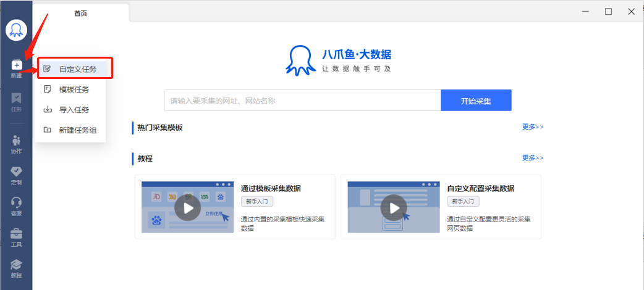This screenshot has height=290, width=644.
Task: Open the 定制 customization sidebar icon
Action: 16,176
